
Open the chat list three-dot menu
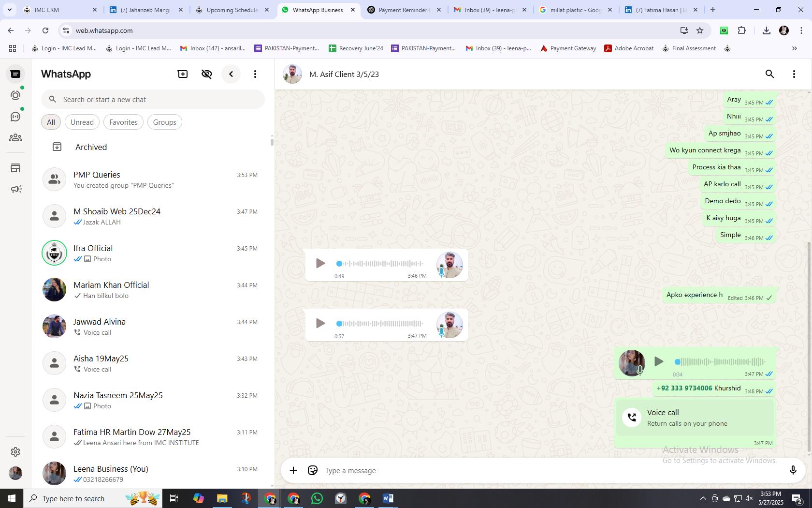tap(255, 74)
